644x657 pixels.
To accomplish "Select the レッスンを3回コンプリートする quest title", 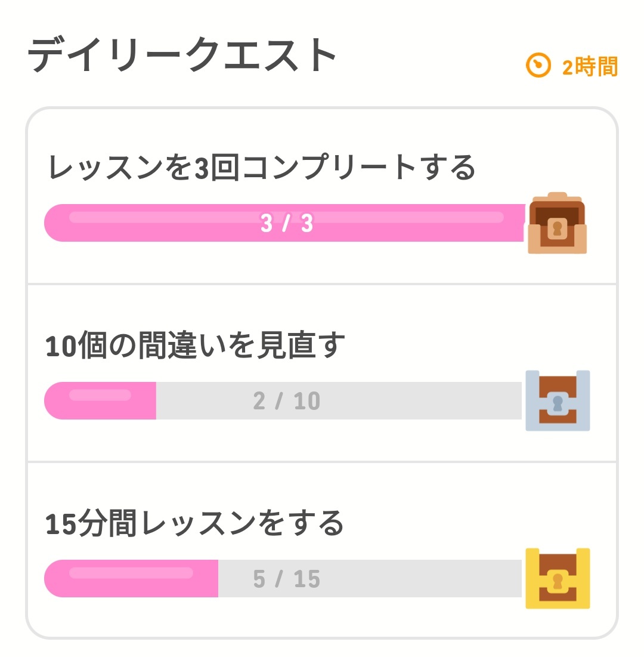I will coord(261,168).
